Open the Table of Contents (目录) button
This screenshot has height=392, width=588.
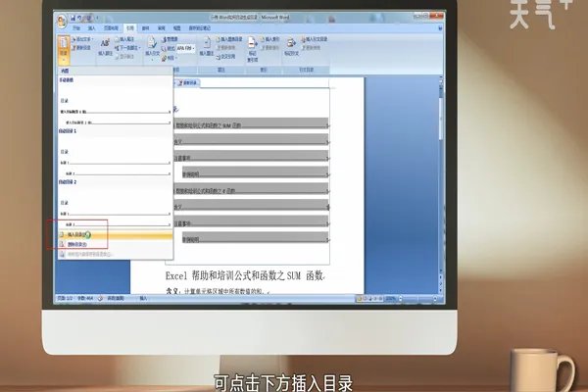tap(64, 49)
